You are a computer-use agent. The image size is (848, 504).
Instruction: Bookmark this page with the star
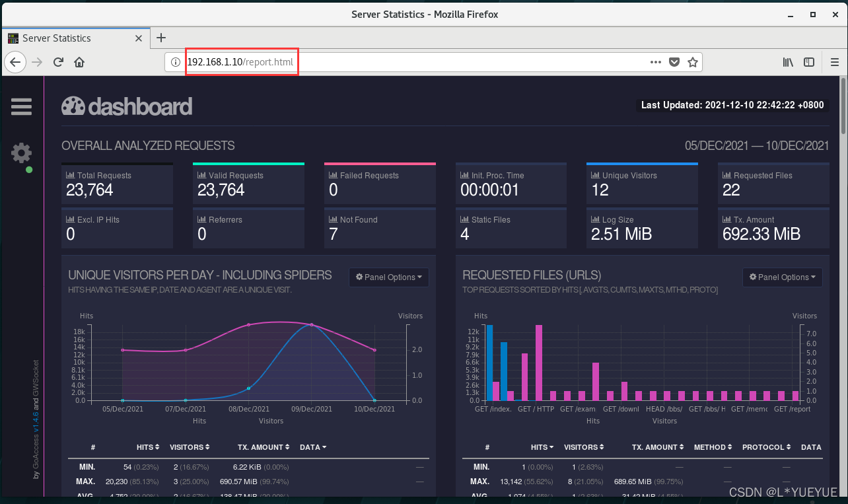(x=692, y=62)
